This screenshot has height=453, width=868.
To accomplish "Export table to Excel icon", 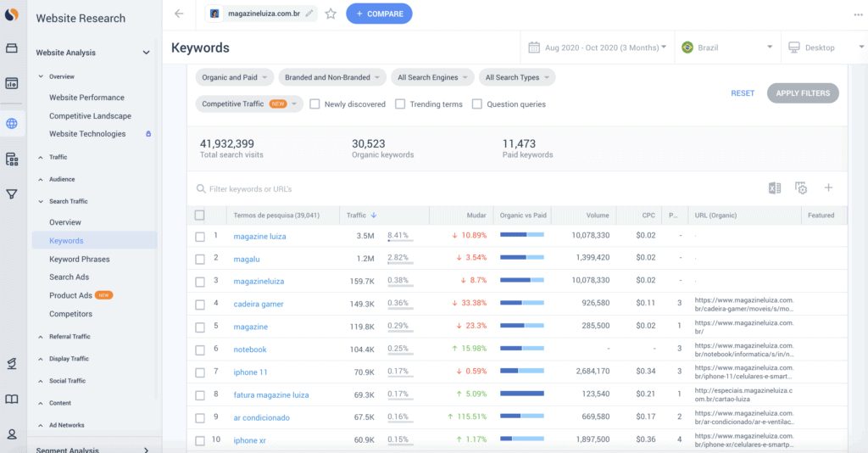I will pyautogui.click(x=775, y=188).
